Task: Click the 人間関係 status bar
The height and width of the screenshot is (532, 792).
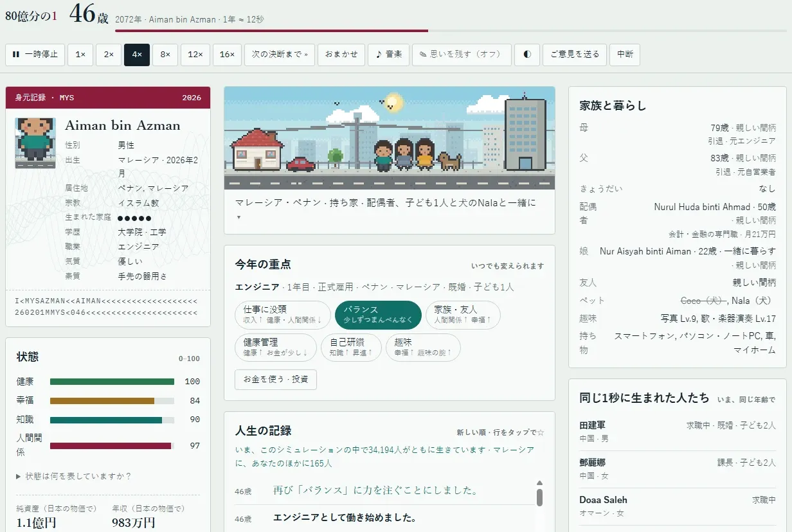Action: (112, 446)
